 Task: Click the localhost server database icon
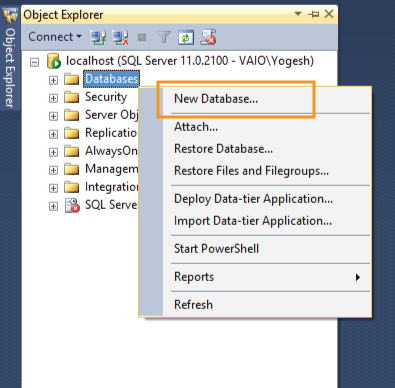(54, 61)
